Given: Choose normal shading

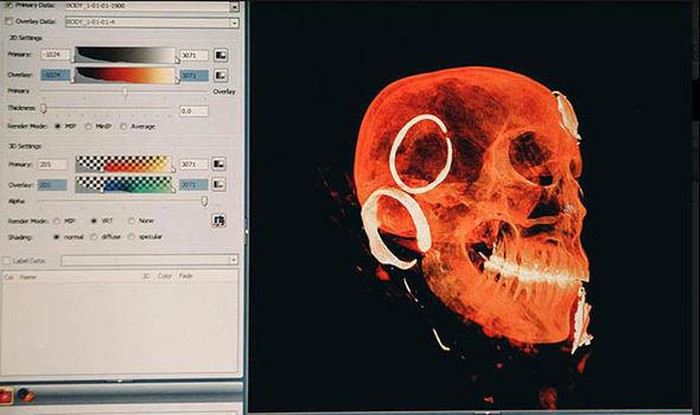Looking at the screenshot, I should 57,237.
